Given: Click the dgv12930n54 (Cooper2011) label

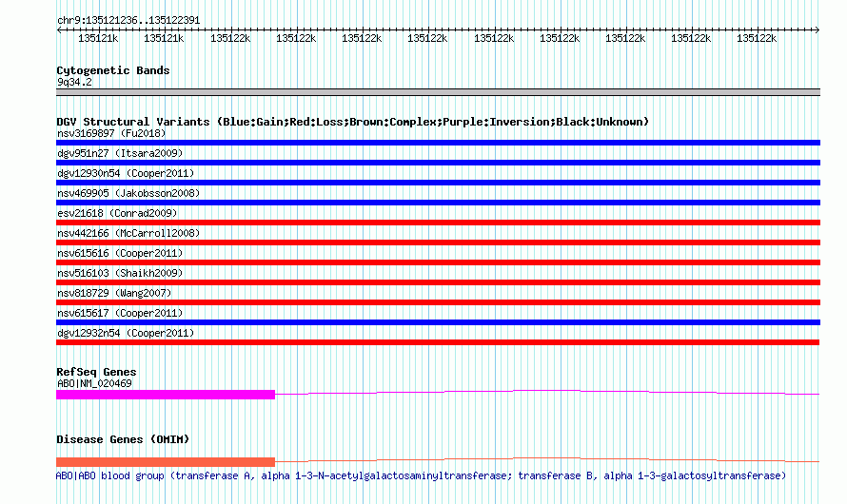Looking at the screenshot, I should [x=126, y=173].
